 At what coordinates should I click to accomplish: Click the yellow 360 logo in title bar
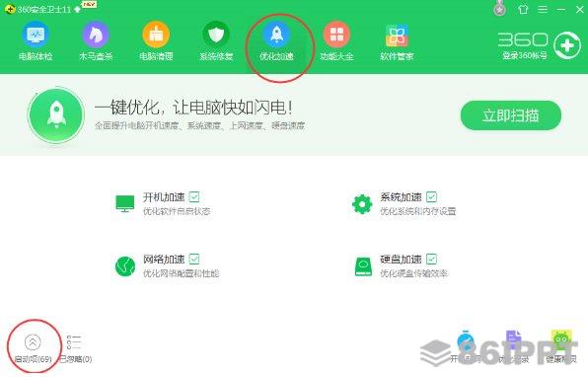point(10,9)
